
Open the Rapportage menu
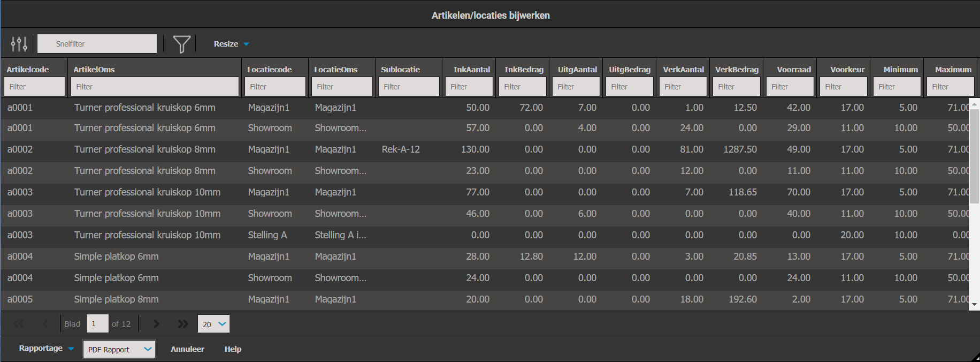[46, 349]
